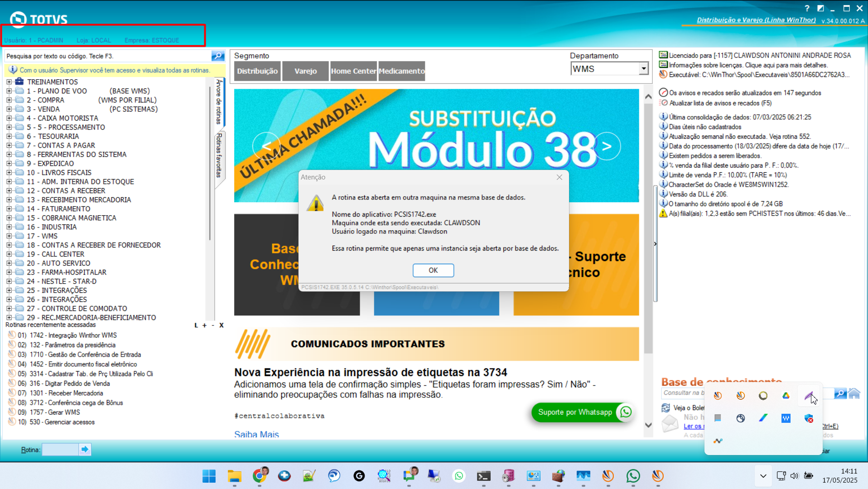
Task: Click the Suporte por Whatsapp button
Action: coord(583,412)
